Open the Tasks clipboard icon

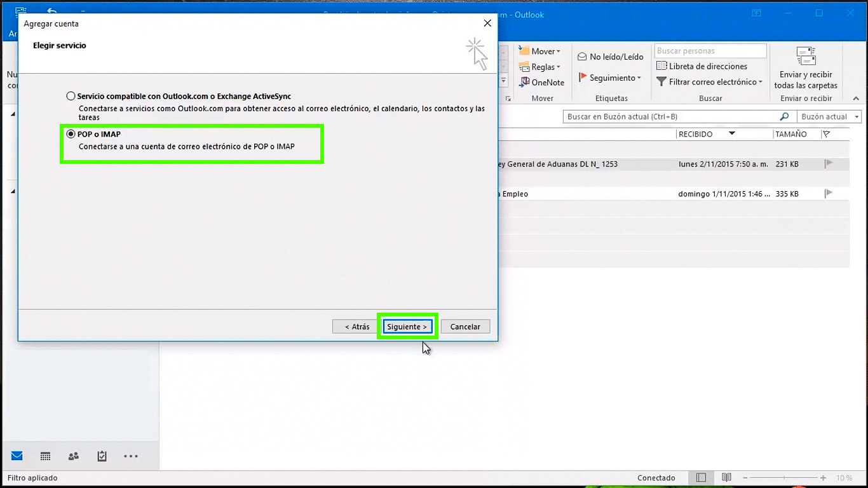click(x=102, y=456)
